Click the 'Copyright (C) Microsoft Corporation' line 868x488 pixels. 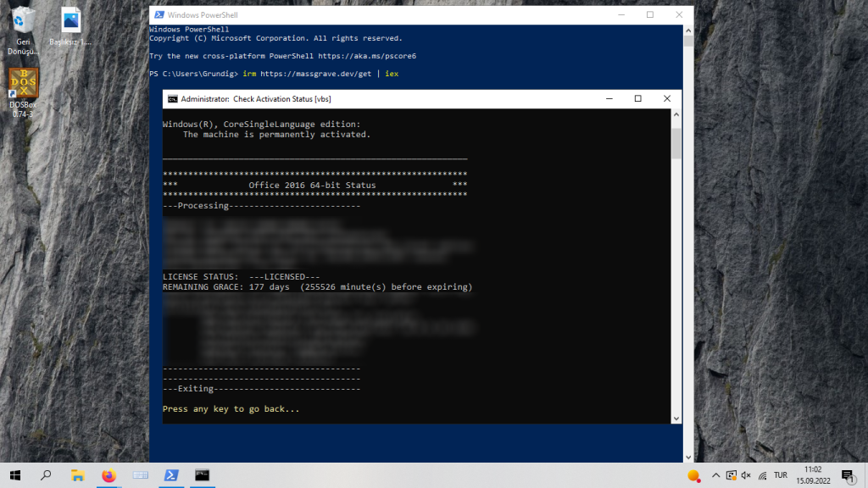tap(275, 38)
